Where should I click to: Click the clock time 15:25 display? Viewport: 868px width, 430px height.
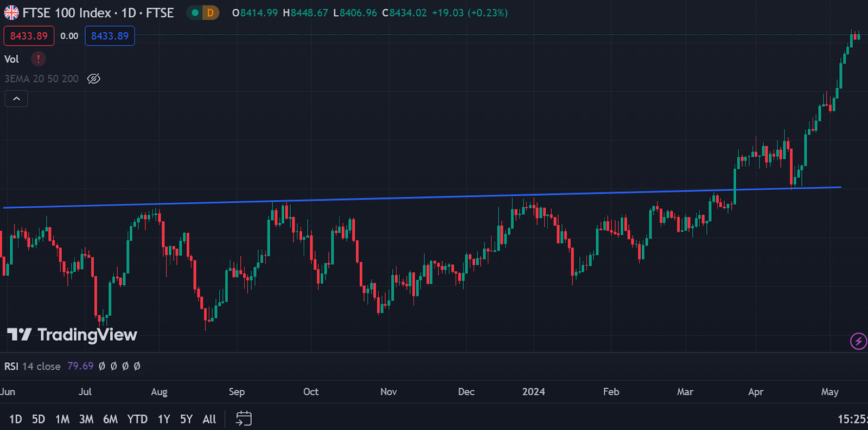(852, 419)
